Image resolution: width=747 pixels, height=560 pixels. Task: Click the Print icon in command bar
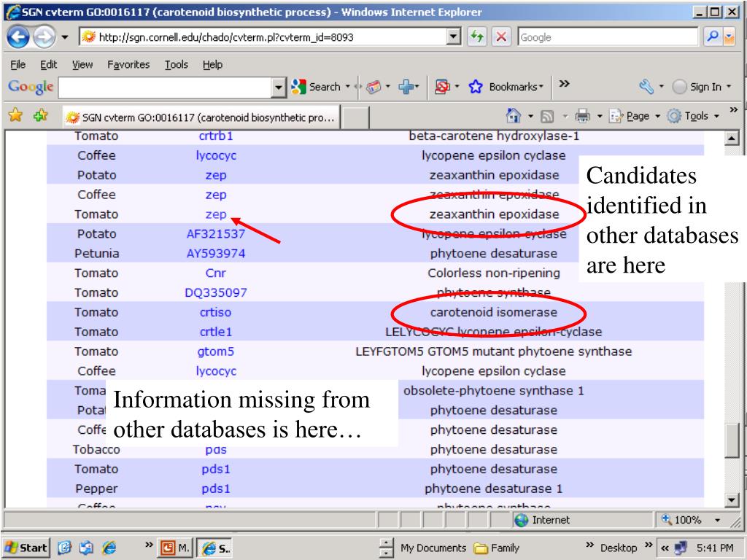click(582, 116)
